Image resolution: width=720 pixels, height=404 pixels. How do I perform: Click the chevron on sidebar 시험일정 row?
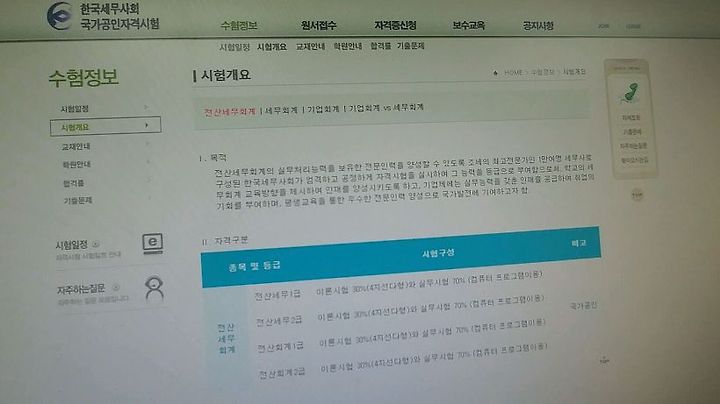pyautogui.click(x=146, y=107)
